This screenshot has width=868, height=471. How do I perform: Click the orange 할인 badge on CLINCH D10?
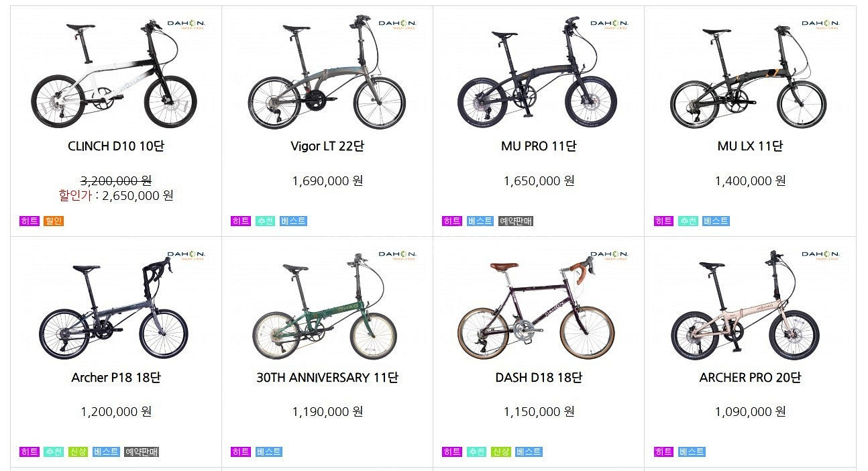pos(54,221)
